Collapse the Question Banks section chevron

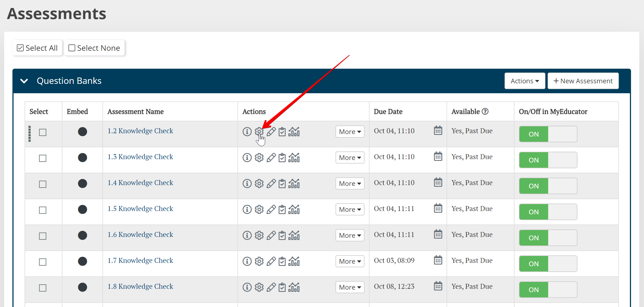coord(24,81)
